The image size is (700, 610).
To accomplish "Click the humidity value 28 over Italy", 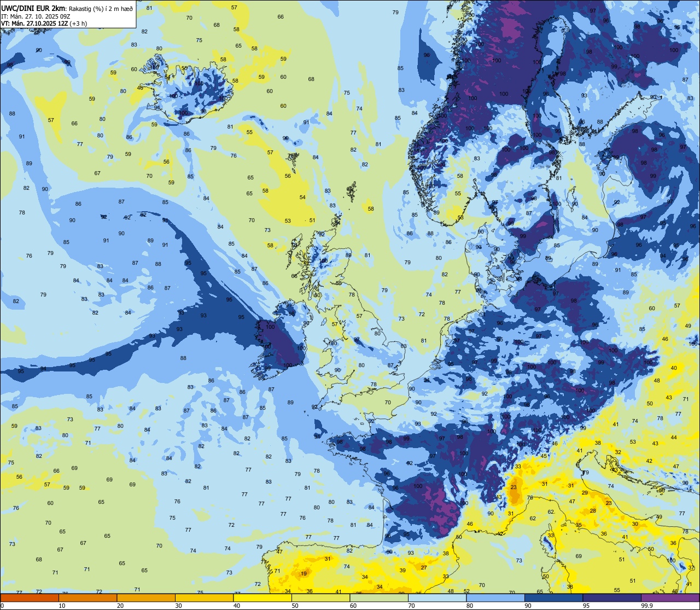I will [x=593, y=510].
